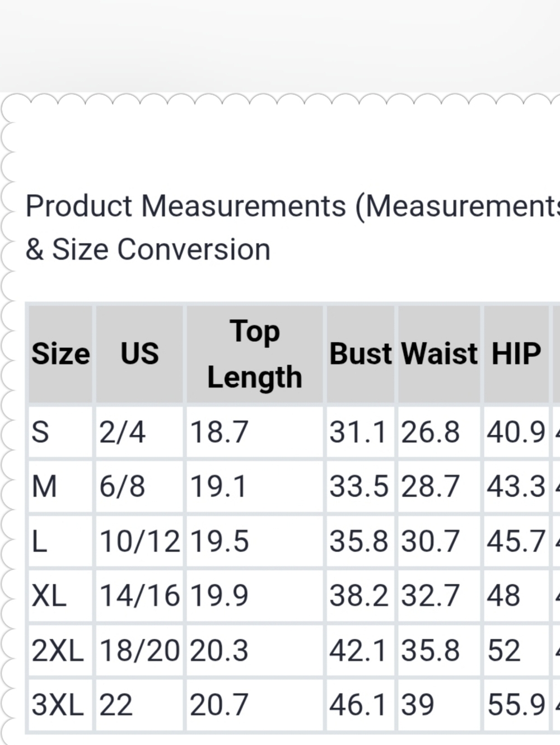Click the Top Length column header
This screenshot has width=560, height=745.
pyautogui.click(x=255, y=354)
